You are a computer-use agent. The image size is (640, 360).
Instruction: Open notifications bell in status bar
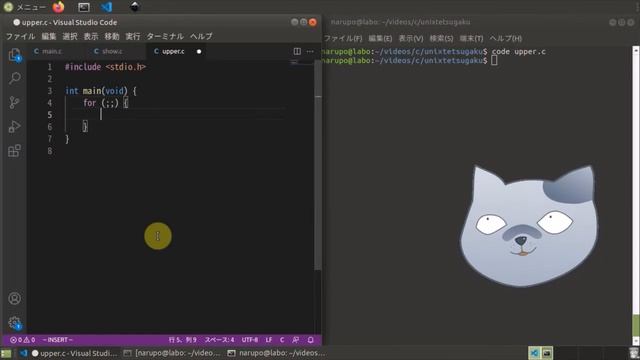(x=311, y=340)
